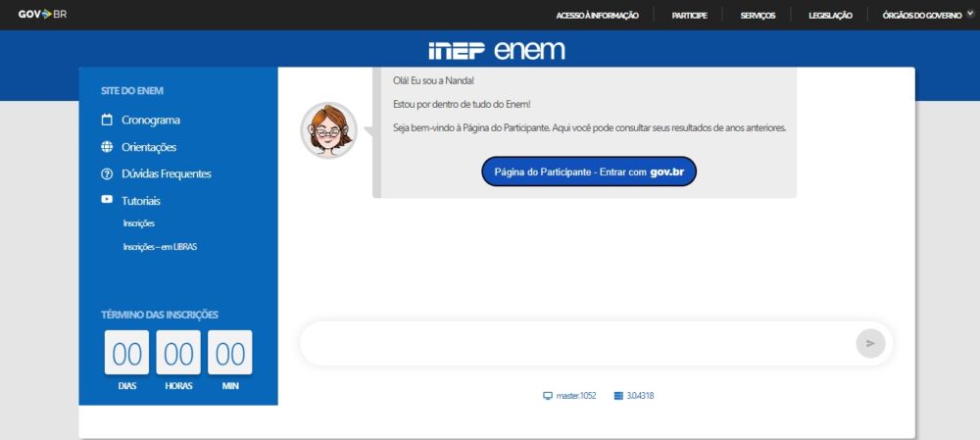Open the Tutoriais section

[140, 201]
